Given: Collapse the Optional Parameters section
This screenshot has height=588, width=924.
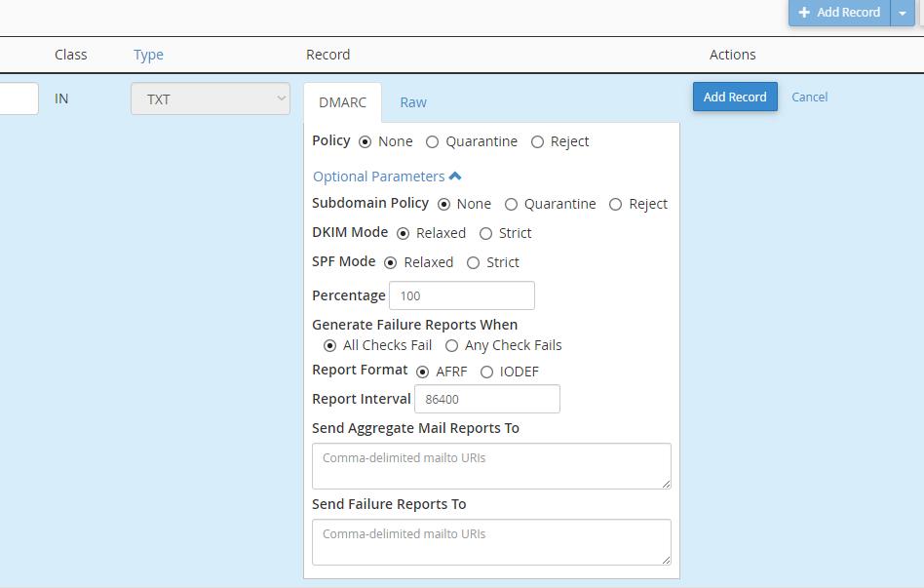Looking at the screenshot, I should coord(387,176).
